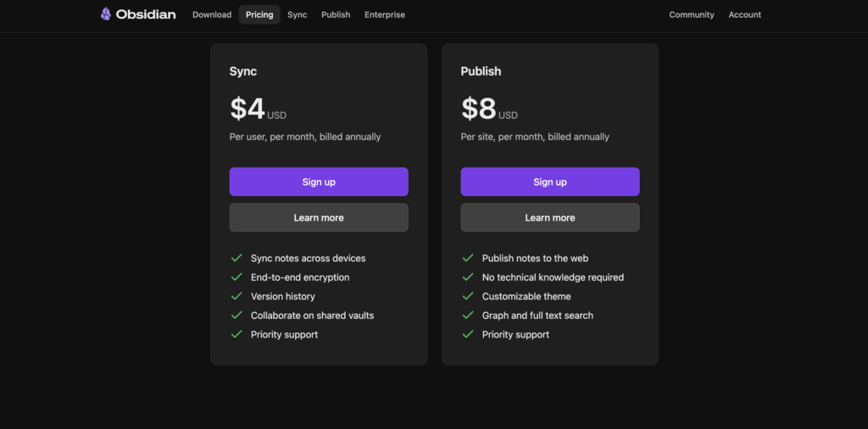
Task: Click the Obsidian wordmark text
Action: (x=146, y=14)
